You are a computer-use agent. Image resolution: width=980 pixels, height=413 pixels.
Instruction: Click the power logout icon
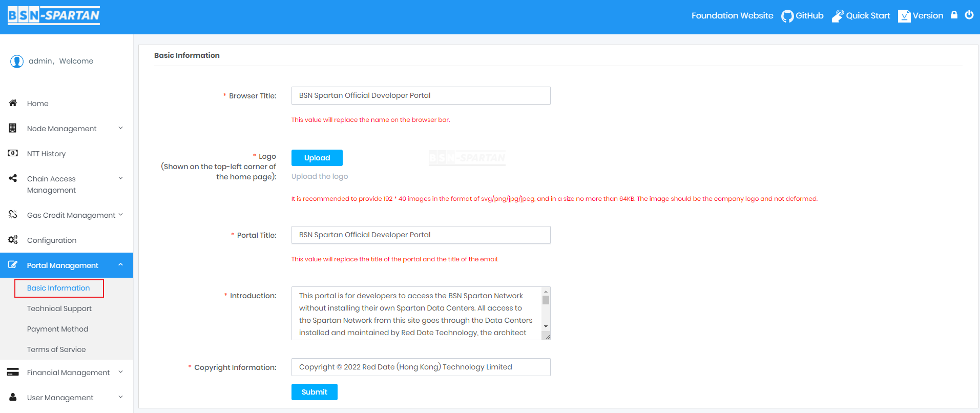click(969, 15)
